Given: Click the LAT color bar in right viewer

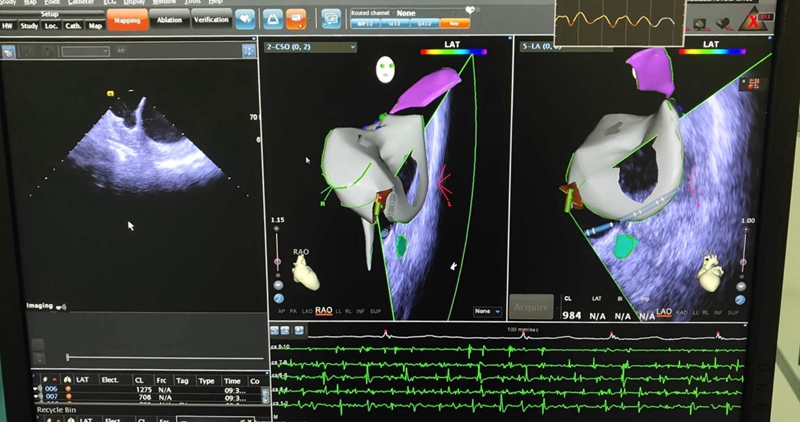Looking at the screenshot, I should [713, 52].
